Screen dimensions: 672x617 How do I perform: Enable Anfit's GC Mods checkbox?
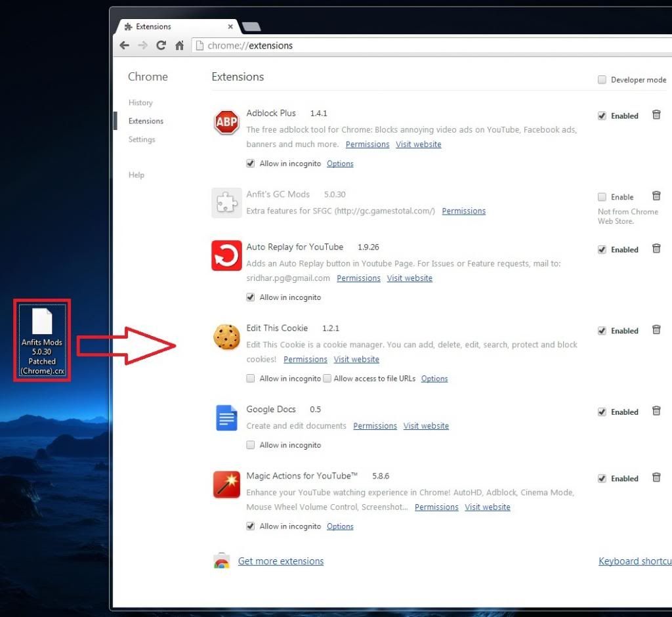602,197
